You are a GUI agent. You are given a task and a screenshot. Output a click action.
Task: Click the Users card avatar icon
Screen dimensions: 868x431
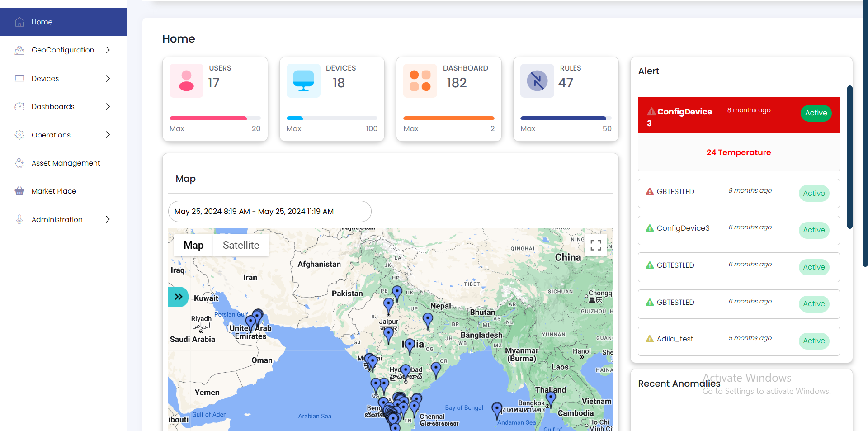coord(186,81)
